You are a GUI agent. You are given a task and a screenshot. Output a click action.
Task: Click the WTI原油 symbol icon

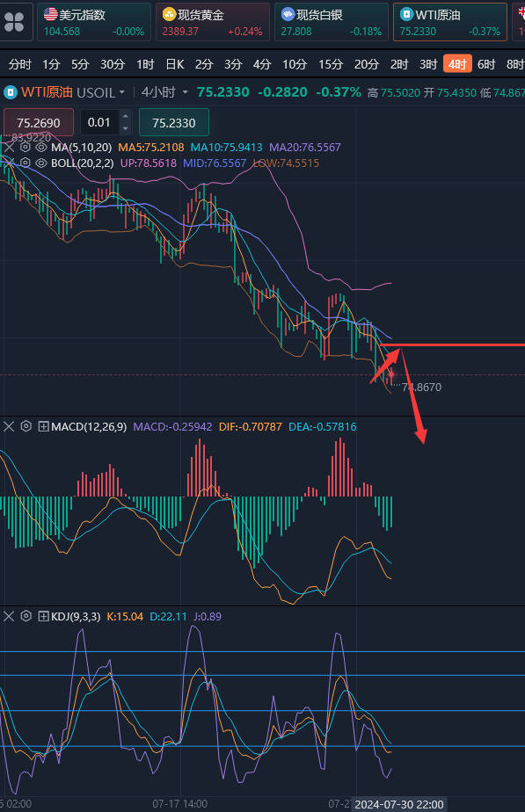click(11, 92)
